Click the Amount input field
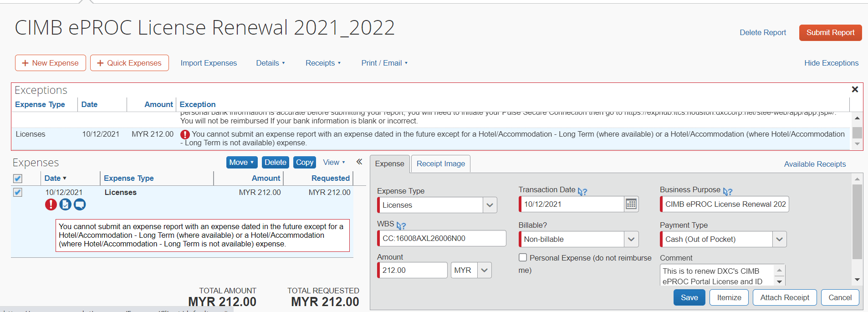The width and height of the screenshot is (868, 312). point(413,270)
